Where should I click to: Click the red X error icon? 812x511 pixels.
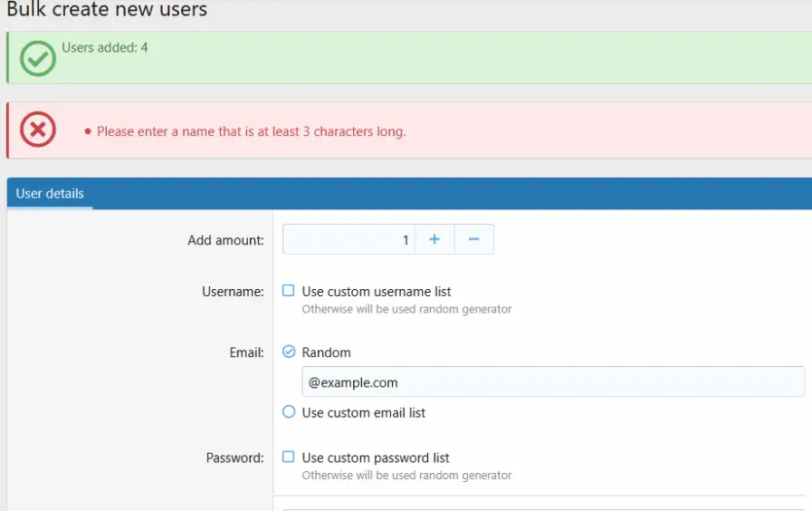(38, 130)
